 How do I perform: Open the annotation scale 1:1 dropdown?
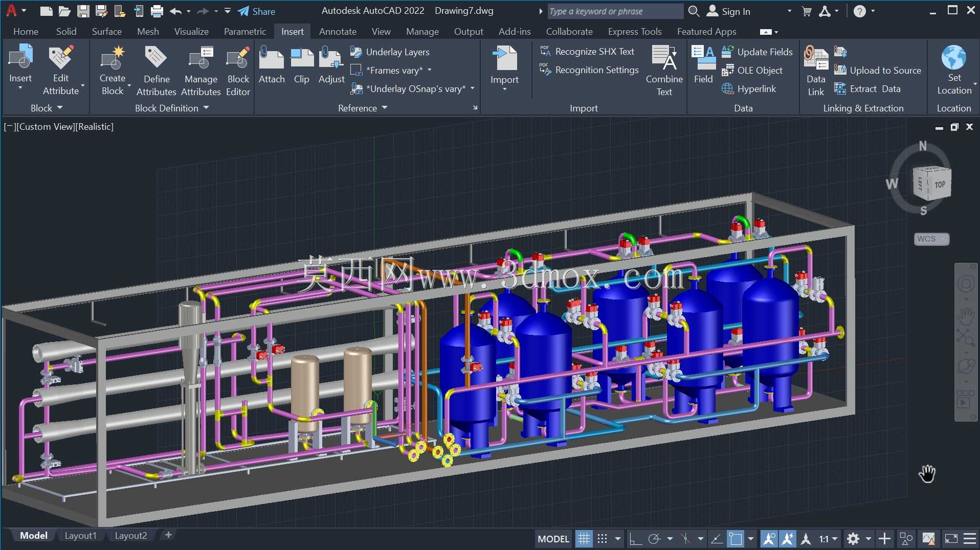[829, 539]
